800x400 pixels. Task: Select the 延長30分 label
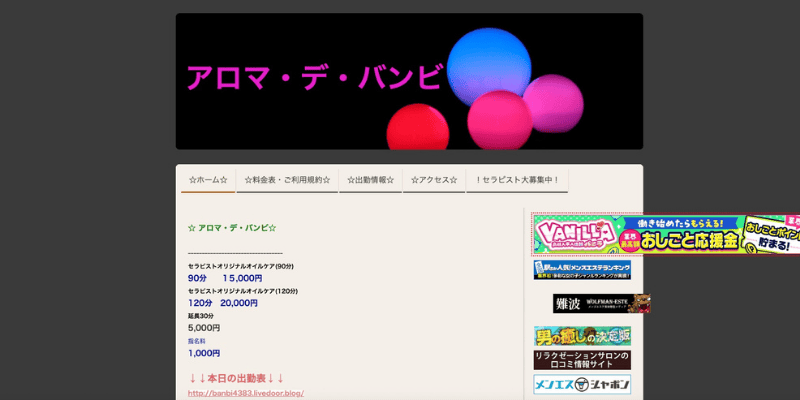coord(201,316)
